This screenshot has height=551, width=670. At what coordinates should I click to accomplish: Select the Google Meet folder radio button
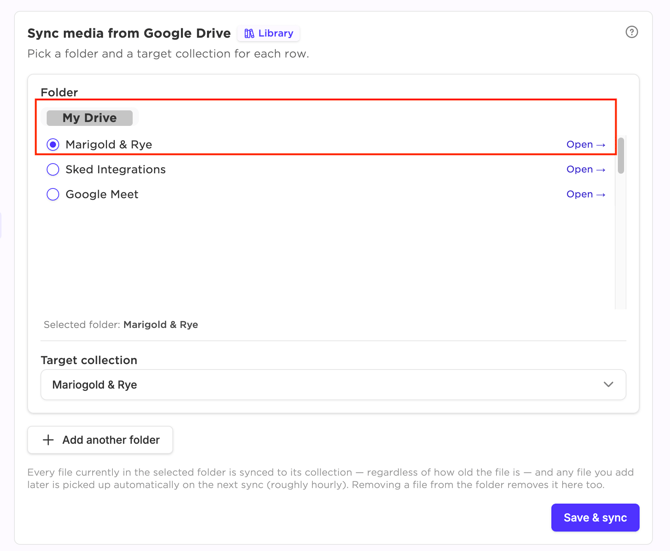pos(53,194)
